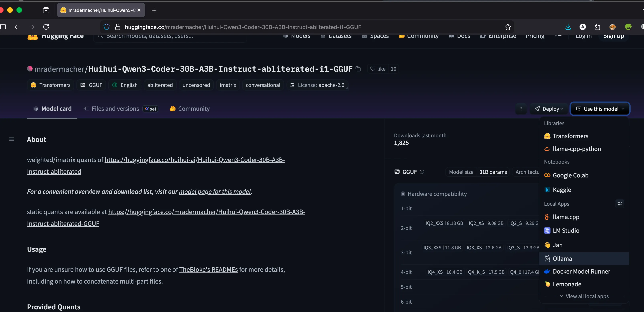Viewport: 644px width, 312px height.
Task: Select Ollama from Local Apps list
Action: point(562,259)
